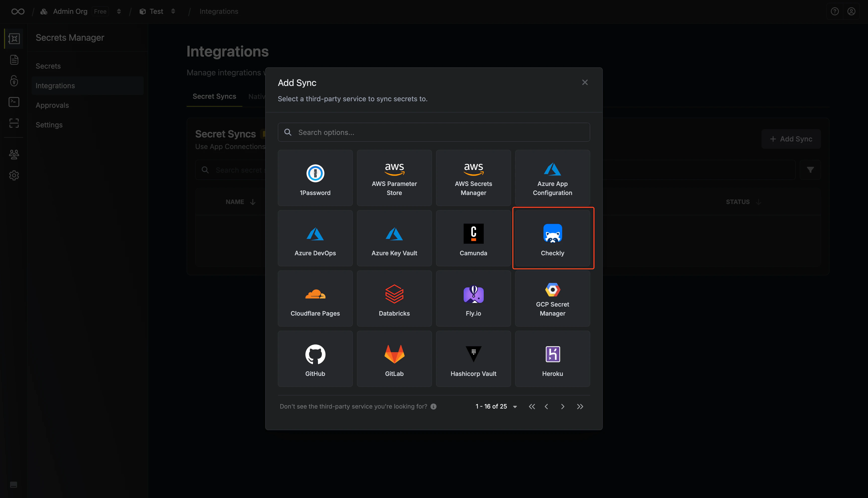Go to next page of services
This screenshot has width=868, height=498.
563,407
